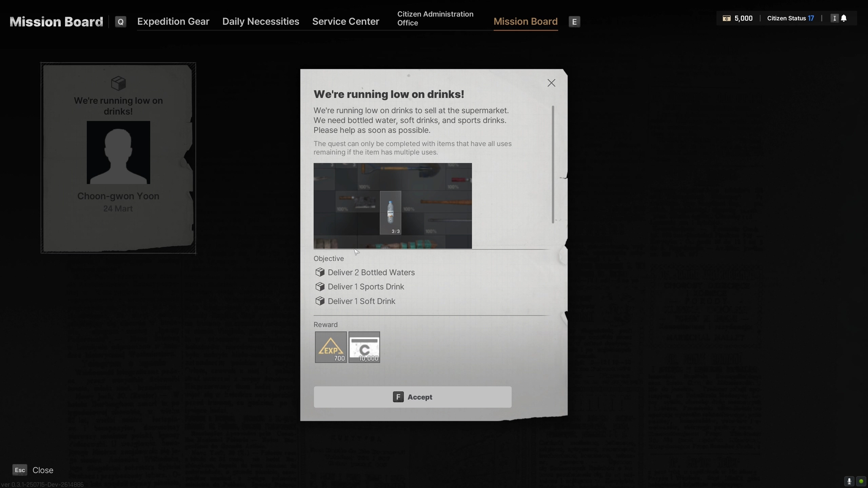Click the mission description scrollbar

pyautogui.click(x=553, y=164)
